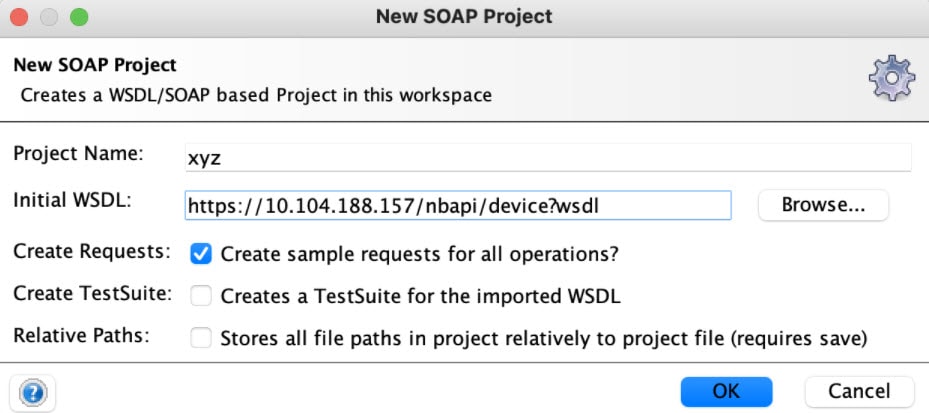Click the gear icon in the dialog header
The width and height of the screenshot is (929, 413).
(x=892, y=78)
